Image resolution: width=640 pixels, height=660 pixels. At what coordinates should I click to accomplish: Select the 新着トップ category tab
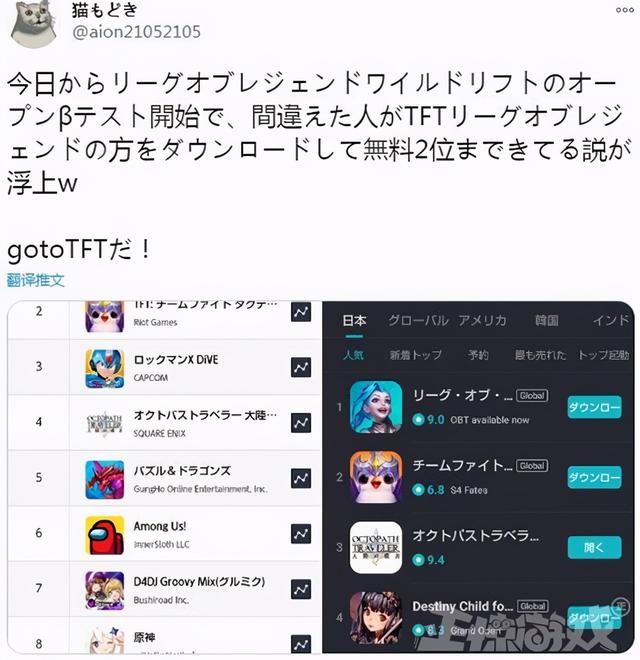pyautogui.click(x=415, y=355)
